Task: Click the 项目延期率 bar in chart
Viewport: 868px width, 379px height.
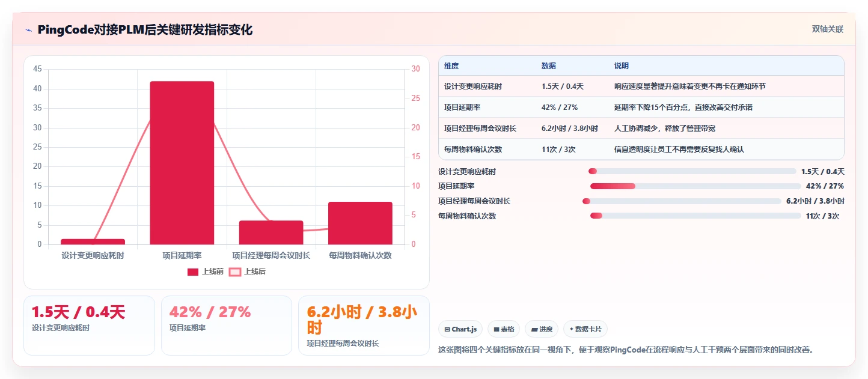Action: click(x=182, y=163)
